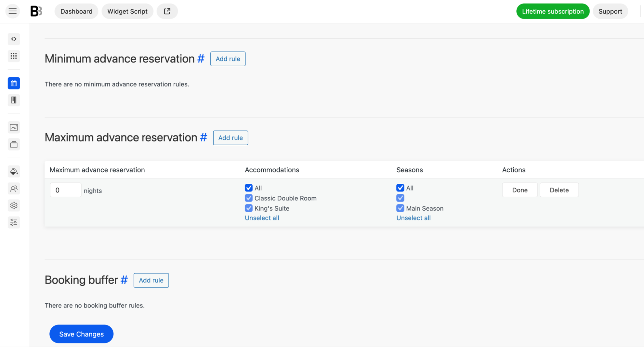Open the paint bucket styling icon

(x=14, y=172)
